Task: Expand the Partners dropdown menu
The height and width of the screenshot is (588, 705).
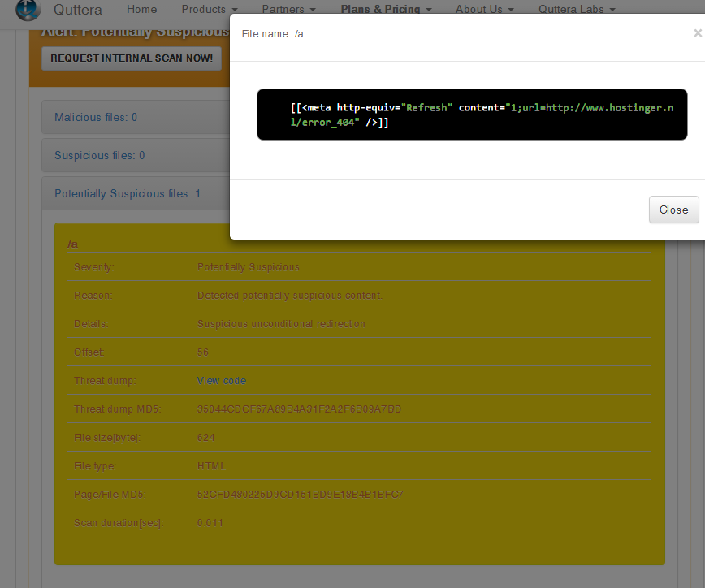Action: pyautogui.click(x=288, y=10)
